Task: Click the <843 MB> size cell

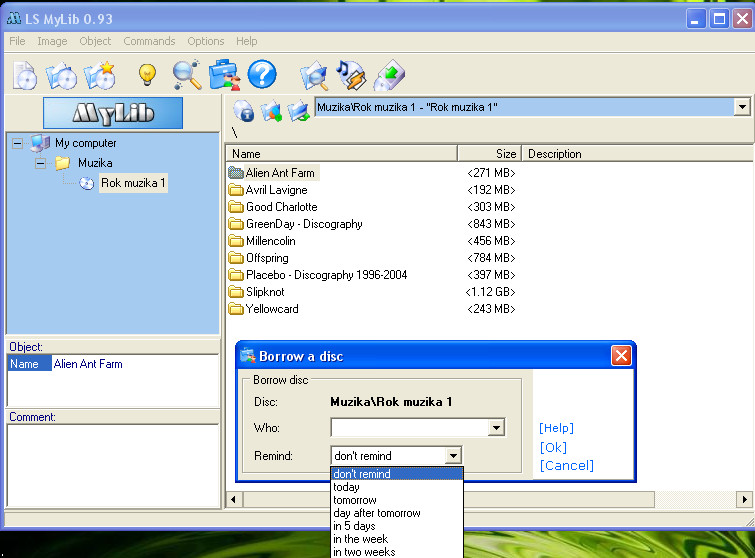Action: (491, 224)
